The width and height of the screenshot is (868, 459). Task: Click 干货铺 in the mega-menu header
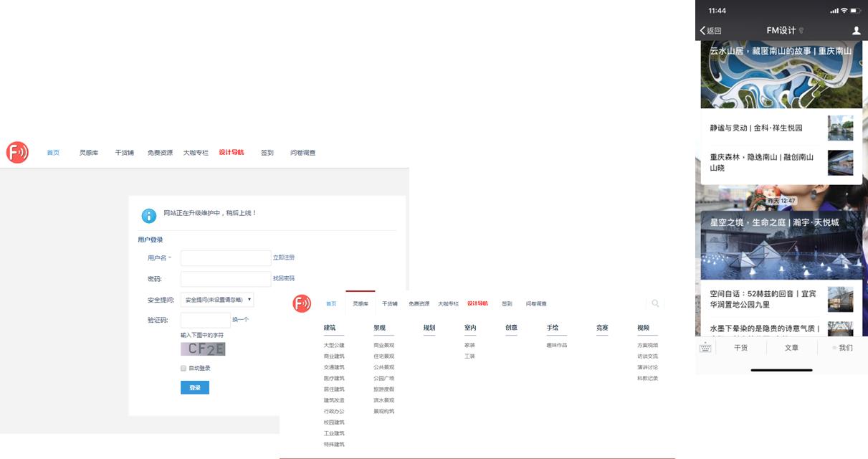click(x=390, y=304)
